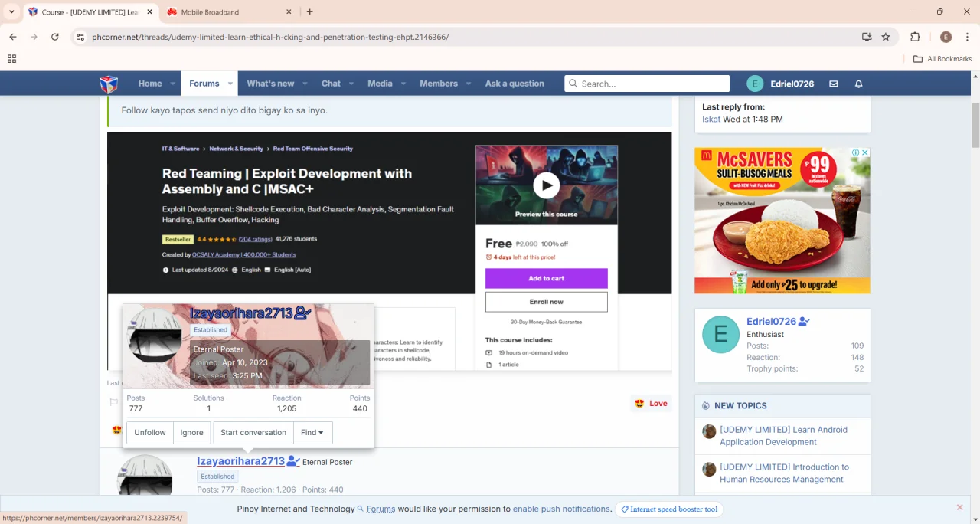Image resolution: width=980 pixels, height=524 pixels.
Task: Click the Enroll now button
Action: [x=547, y=302]
